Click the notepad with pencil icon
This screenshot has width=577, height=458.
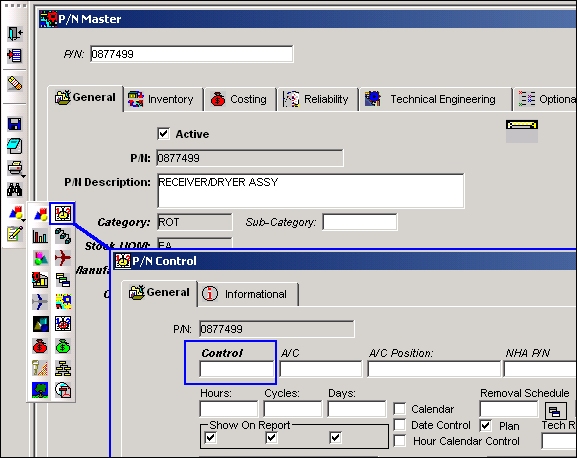[15, 234]
